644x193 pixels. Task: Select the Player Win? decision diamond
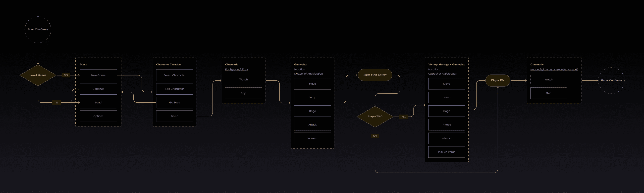[x=375, y=117]
